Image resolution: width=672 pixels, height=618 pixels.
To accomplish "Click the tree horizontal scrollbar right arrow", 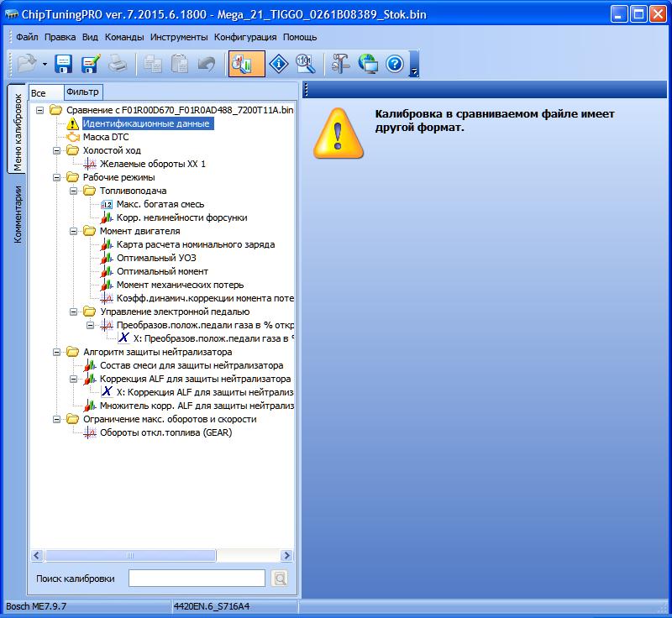I will pos(286,556).
